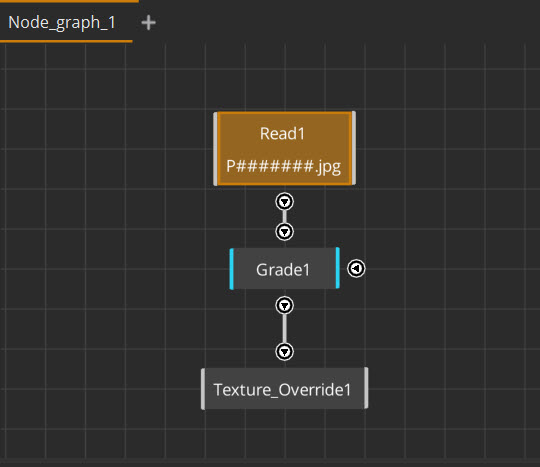Click the left gray edge of Texture_Override1
This screenshot has height=467, width=540.
click(203, 389)
